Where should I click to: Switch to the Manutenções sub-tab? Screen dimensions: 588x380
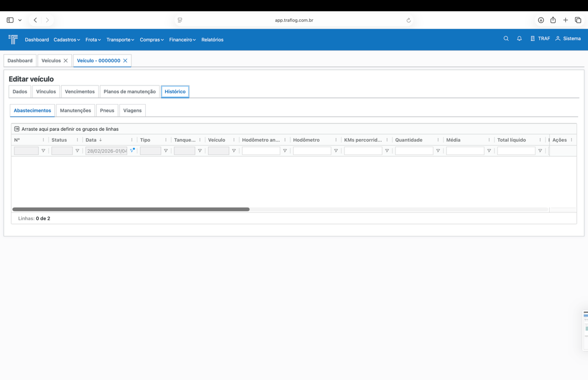(75, 110)
